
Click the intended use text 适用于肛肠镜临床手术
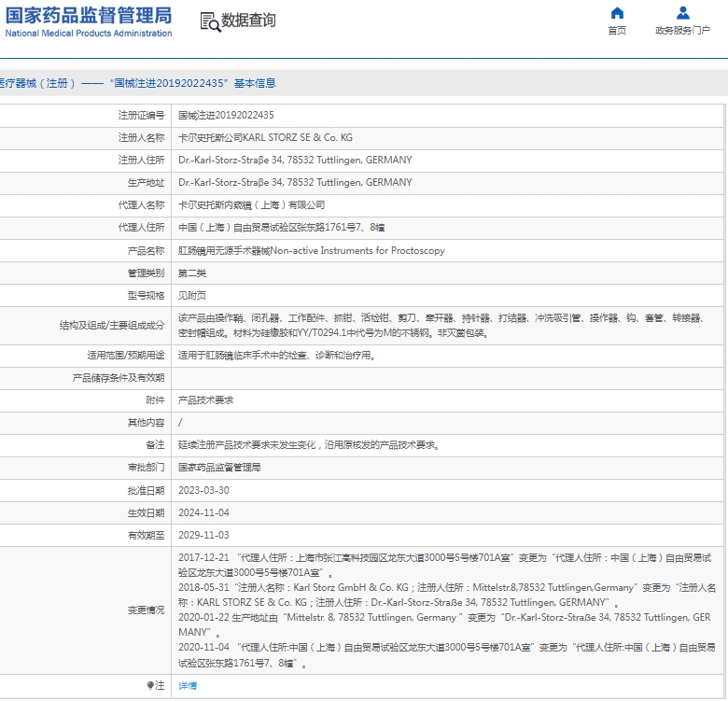[277, 356]
